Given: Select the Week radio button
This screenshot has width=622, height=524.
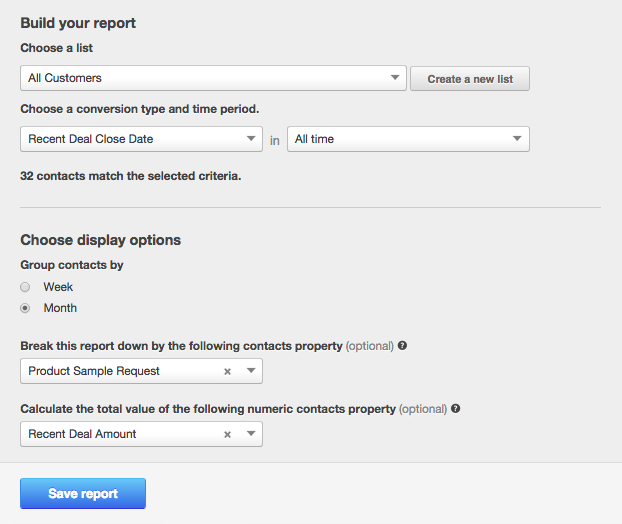Looking at the screenshot, I should (25, 287).
